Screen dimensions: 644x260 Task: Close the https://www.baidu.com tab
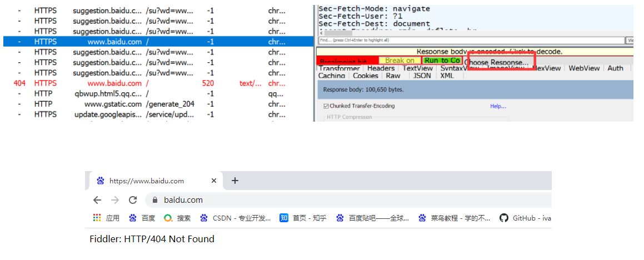click(213, 181)
